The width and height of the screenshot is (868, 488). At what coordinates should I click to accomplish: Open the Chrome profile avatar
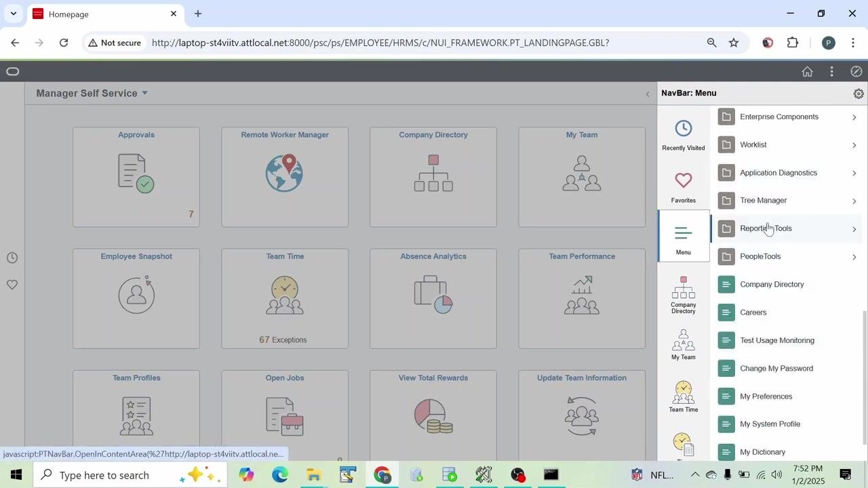tap(828, 43)
